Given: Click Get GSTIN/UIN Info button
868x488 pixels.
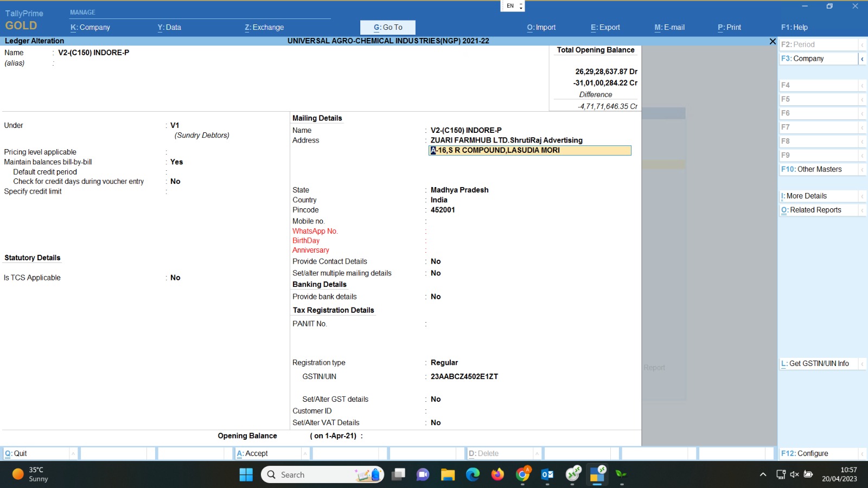Looking at the screenshot, I should (x=818, y=364).
